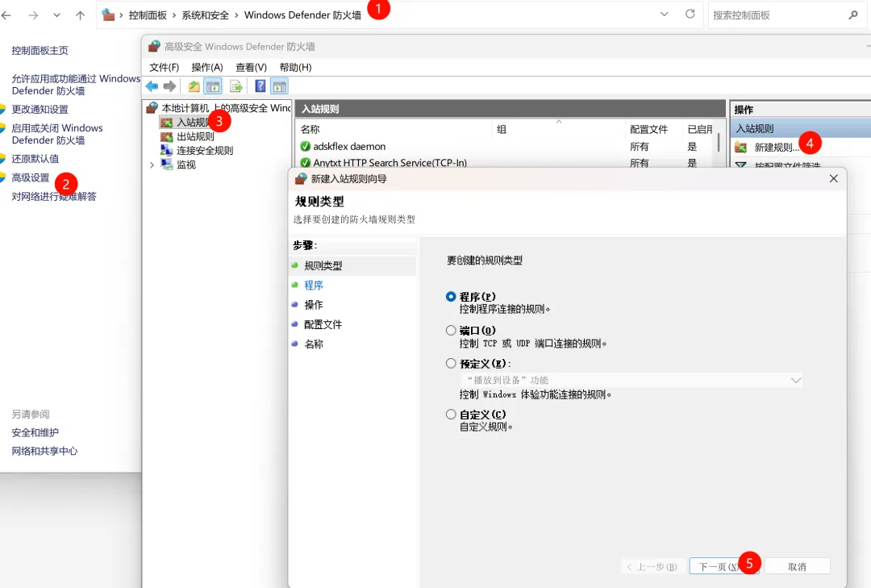Viewport: 871px width, 588px height.
Task: Click the Export list toolbar icon
Action: pos(235,86)
